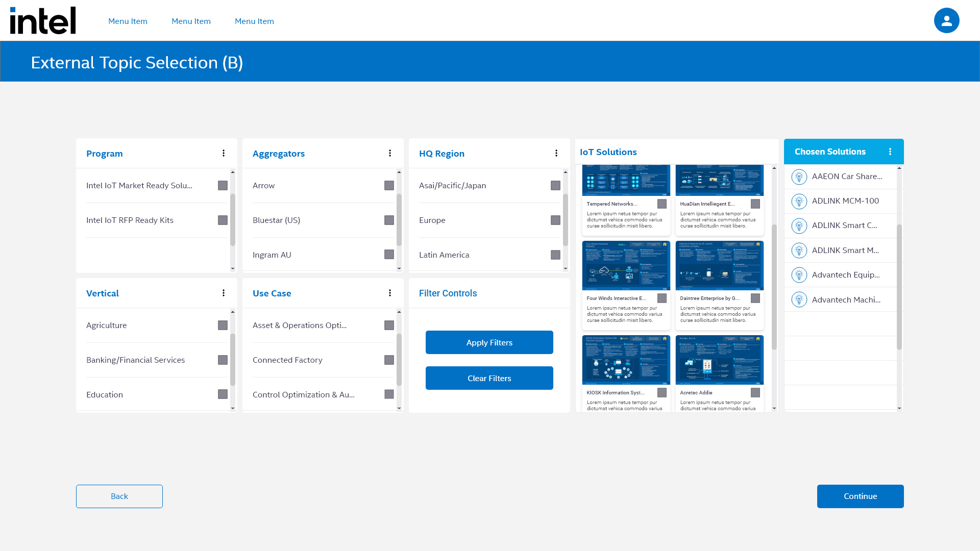The image size is (980, 551).
Task: Click the Clear Filters button
Action: coord(489,378)
